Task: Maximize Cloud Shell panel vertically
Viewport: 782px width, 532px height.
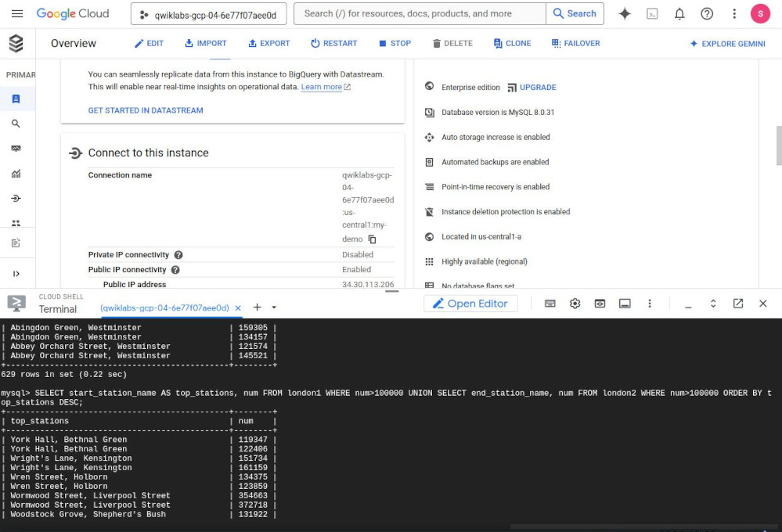Action: 713,304
